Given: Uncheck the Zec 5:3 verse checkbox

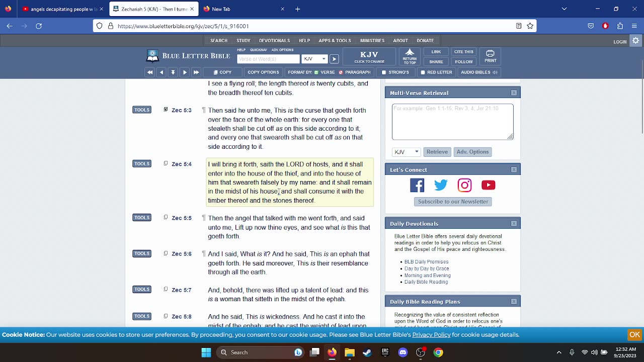Looking at the screenshot, I should [166, 110].
